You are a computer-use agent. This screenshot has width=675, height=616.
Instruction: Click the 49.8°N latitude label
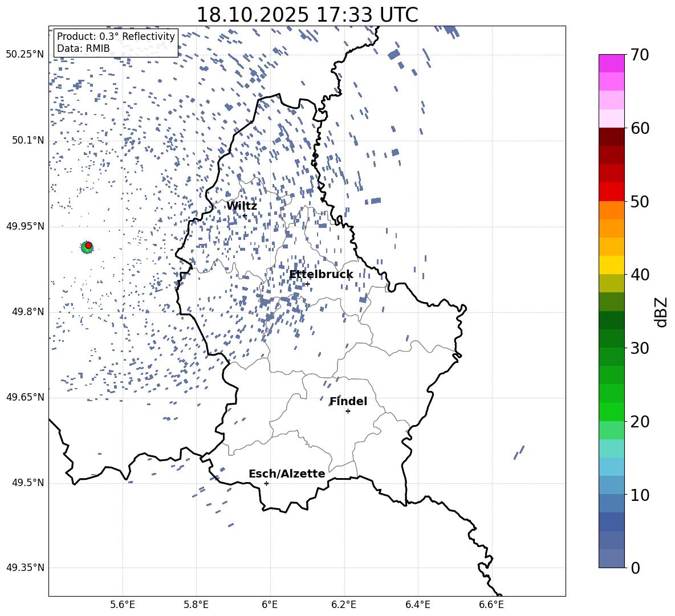[28, 312]
